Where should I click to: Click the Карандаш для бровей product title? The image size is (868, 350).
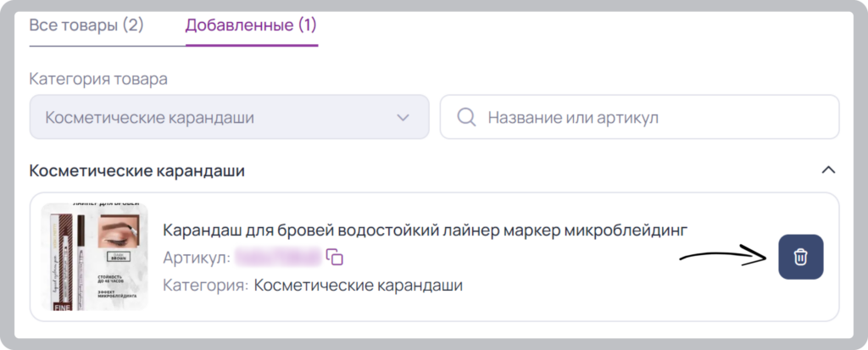tap(426, 230)
